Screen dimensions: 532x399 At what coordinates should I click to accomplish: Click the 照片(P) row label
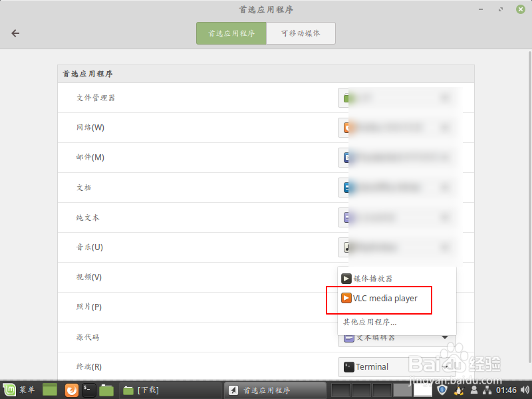click(x=89, y=307)
